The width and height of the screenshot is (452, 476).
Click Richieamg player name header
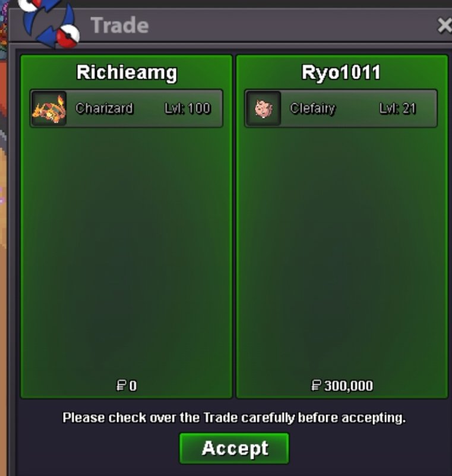point(127,72)
